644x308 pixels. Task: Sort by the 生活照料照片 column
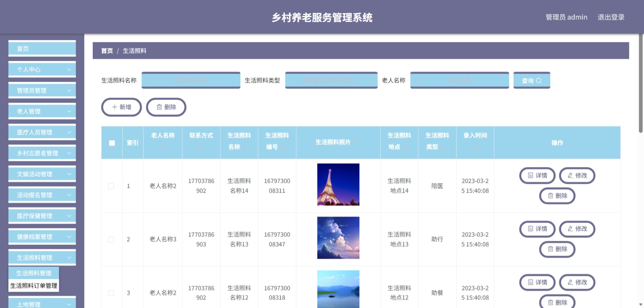coord(355,142)
